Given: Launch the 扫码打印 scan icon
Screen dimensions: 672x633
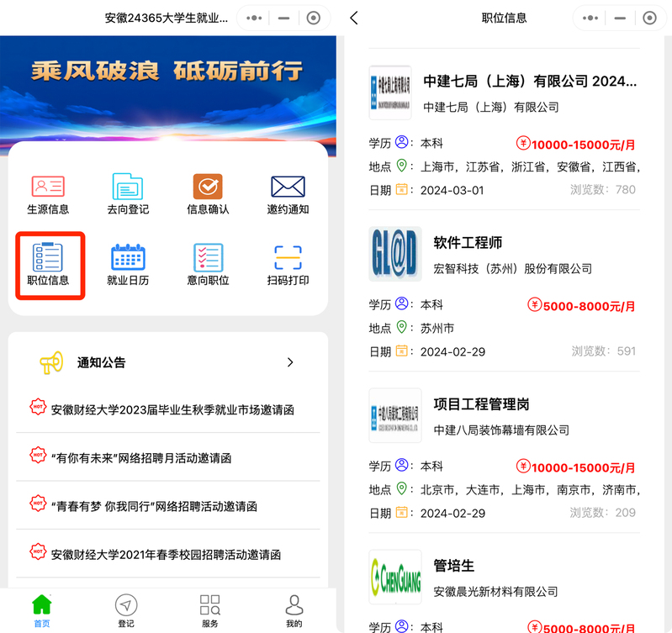Looking at the screenshot, I should click(x=288, y=258).
